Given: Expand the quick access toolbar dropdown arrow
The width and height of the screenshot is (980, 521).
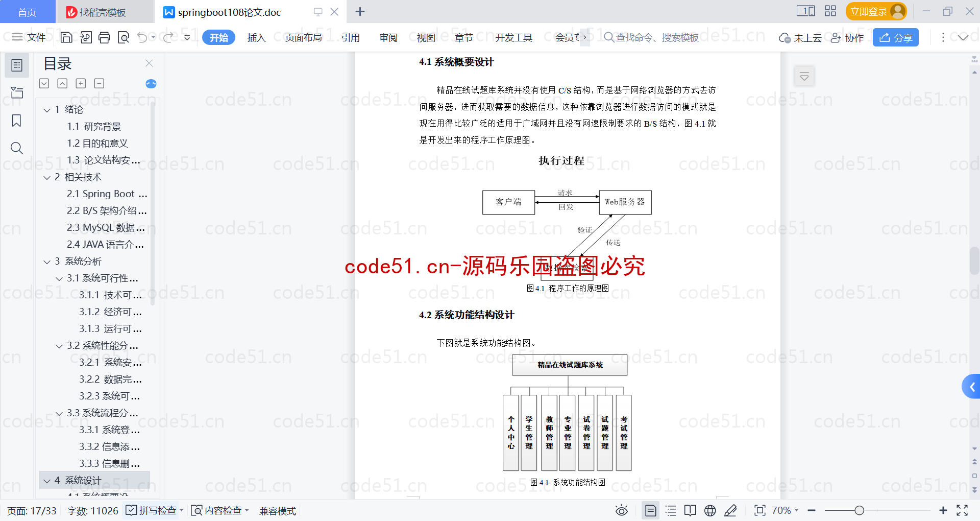Looking at the screenshot, I should 187,37.
